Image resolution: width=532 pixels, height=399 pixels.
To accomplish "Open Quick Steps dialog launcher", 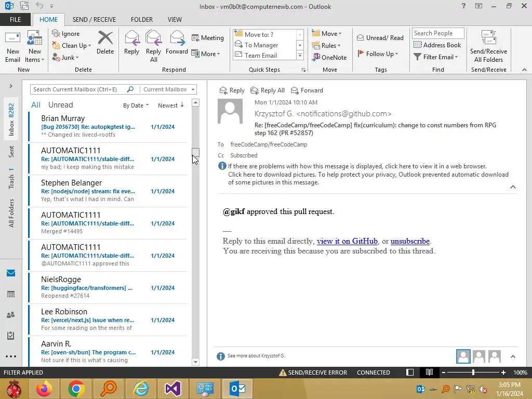I will coord(303,70).
